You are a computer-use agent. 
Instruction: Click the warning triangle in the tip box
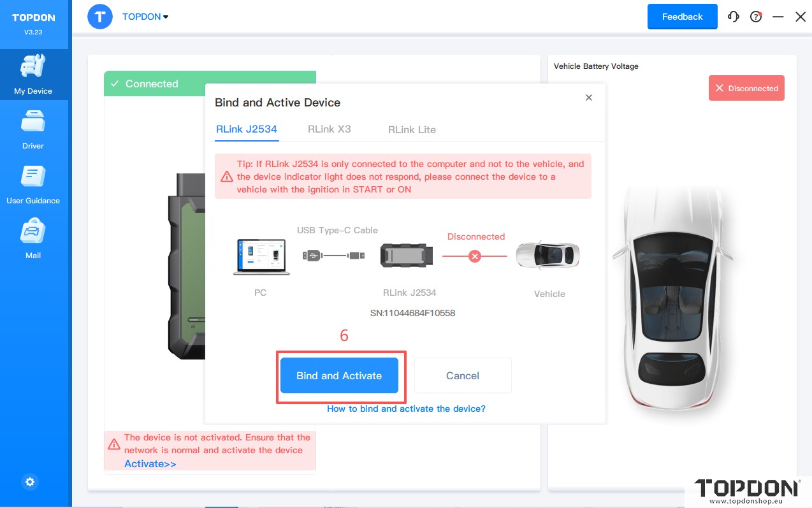(227, 177)
